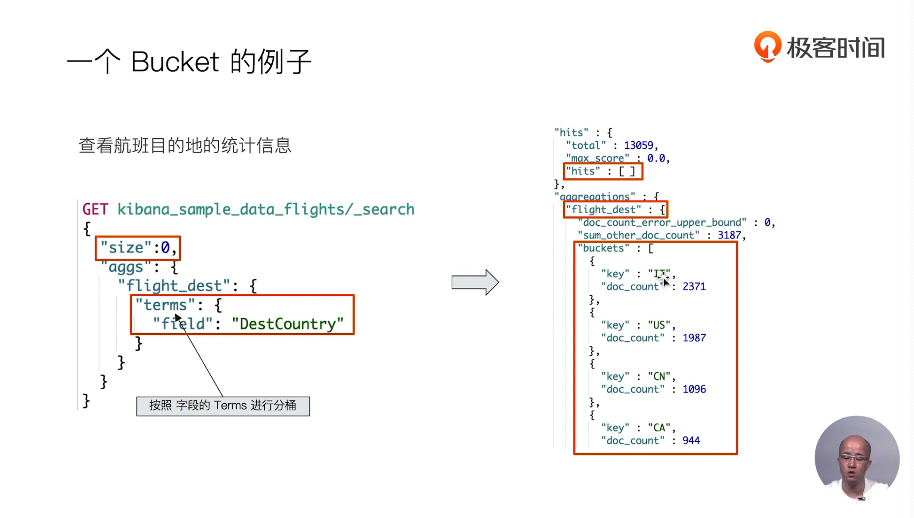The height and width of the screenshot is (518, 914).
Task: Click the doc_count value 944
Action: click(690, 440)
